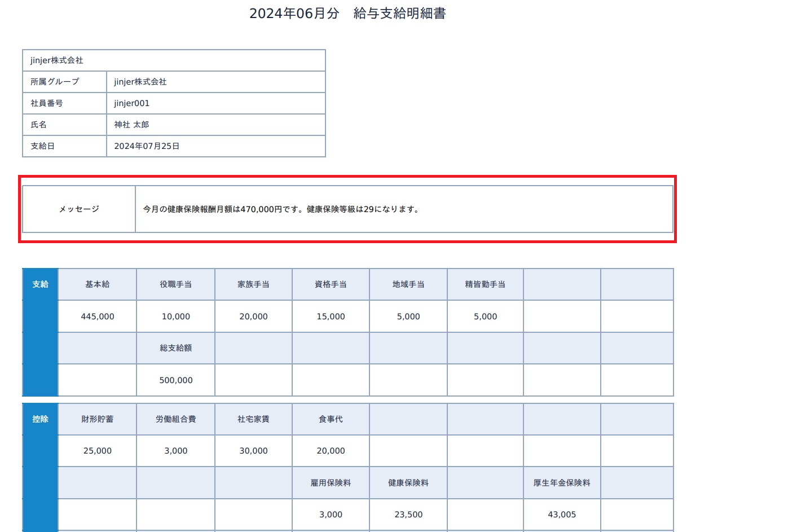Click the 資格手当 header cell
Screen dimensions: 810x532
[x=331, y=284]
